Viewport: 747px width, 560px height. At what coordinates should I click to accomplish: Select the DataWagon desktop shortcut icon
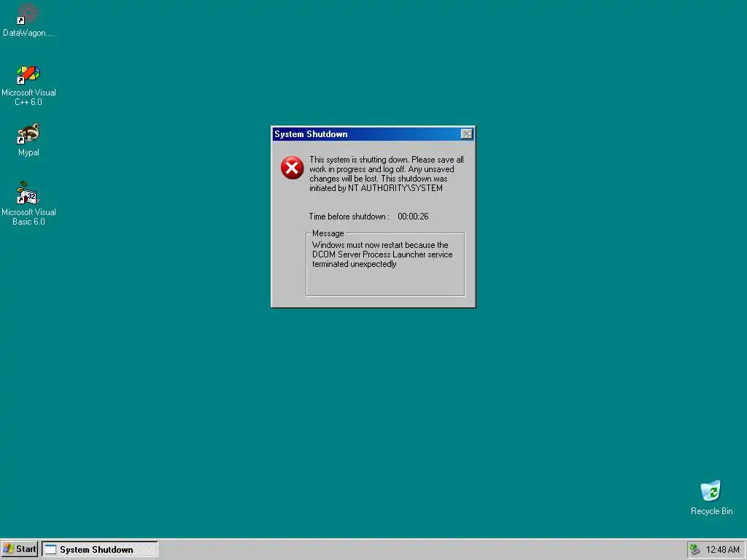28,13
